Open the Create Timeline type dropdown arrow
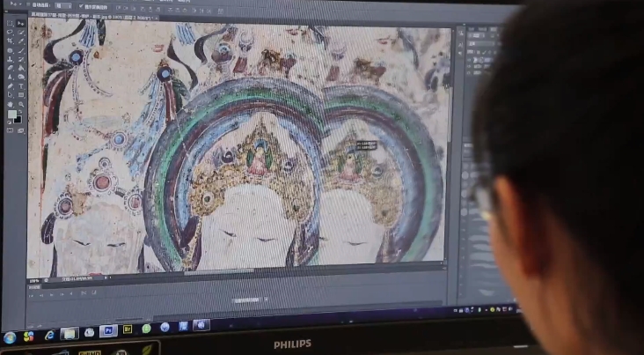 tap(266, 300)
